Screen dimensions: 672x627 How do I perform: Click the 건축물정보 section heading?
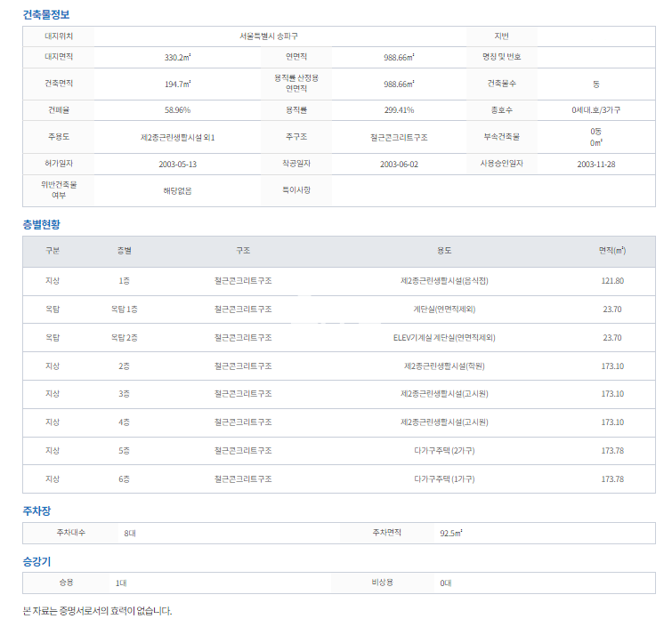(46, 15)
